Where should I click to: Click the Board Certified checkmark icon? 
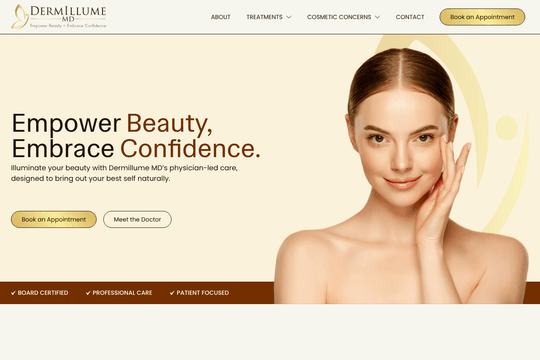click(x=13, y=293)
